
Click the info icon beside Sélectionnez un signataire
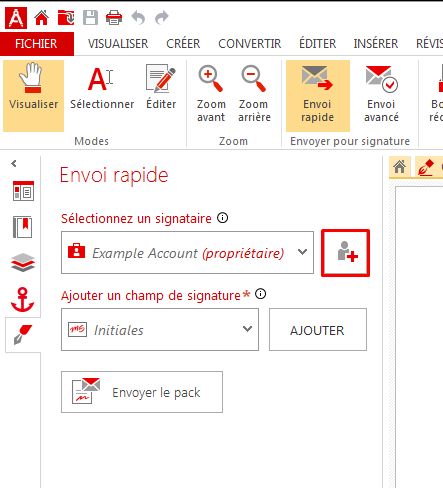[x=223, y=218]
